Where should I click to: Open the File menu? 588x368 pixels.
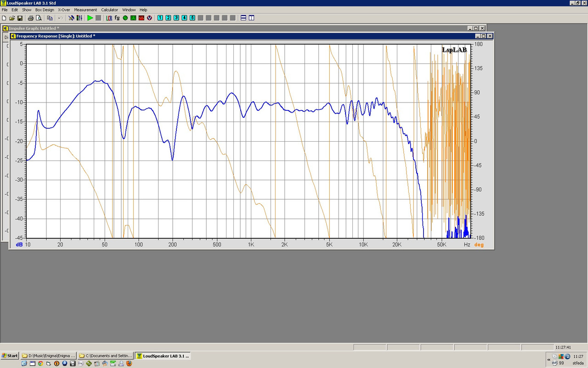pos(5,10)
